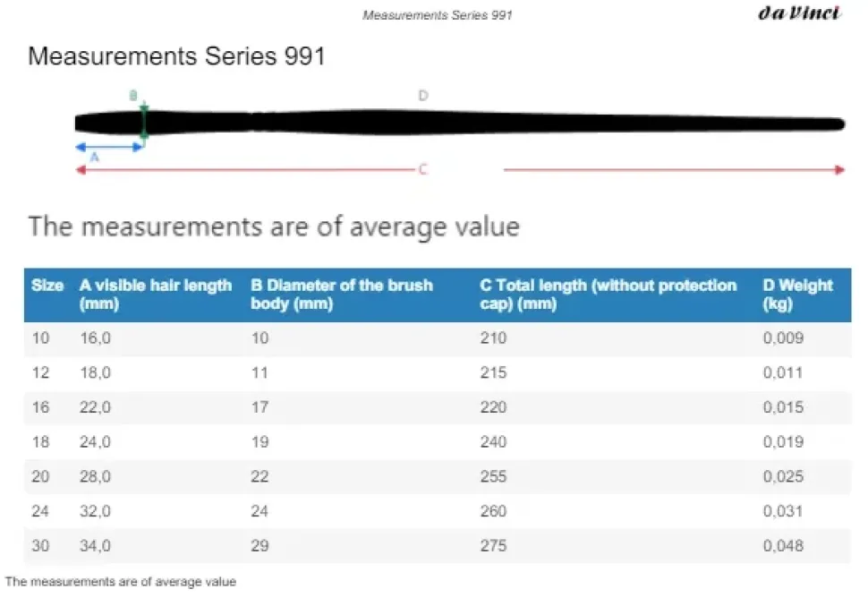Click the 0,048 weight value for size 30

tap(783, 546)
